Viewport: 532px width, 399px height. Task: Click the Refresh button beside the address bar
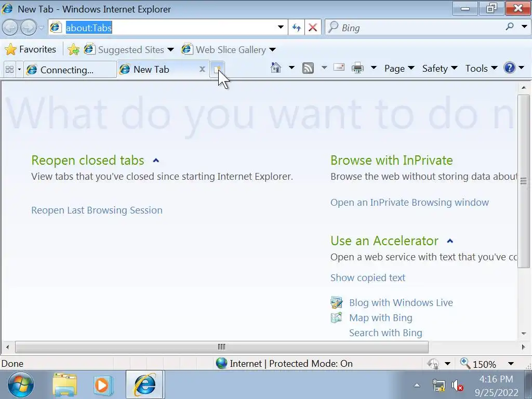pos(297,28)
